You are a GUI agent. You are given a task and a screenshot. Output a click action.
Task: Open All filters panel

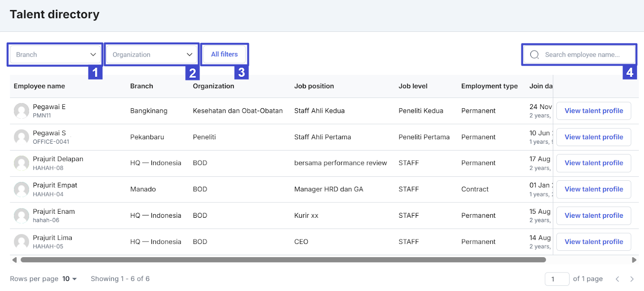pyautogui.click(x=224, y=54)
